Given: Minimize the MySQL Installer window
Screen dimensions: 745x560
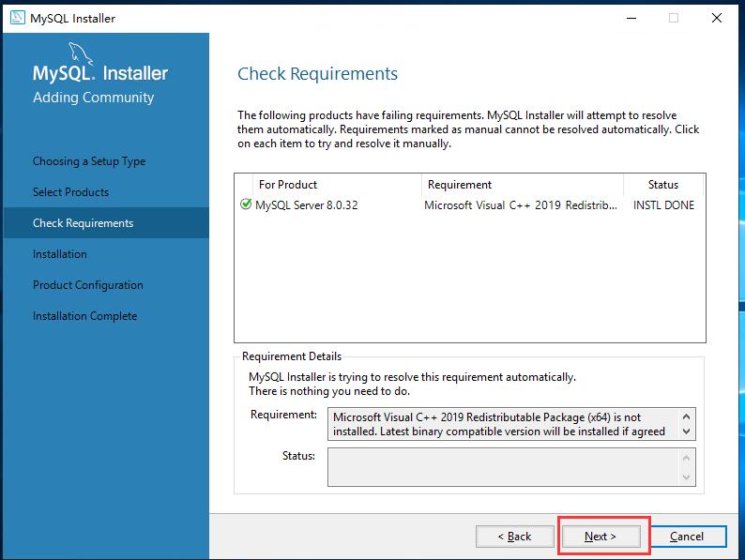Looking at the screenshot, I should click(631, 18).
